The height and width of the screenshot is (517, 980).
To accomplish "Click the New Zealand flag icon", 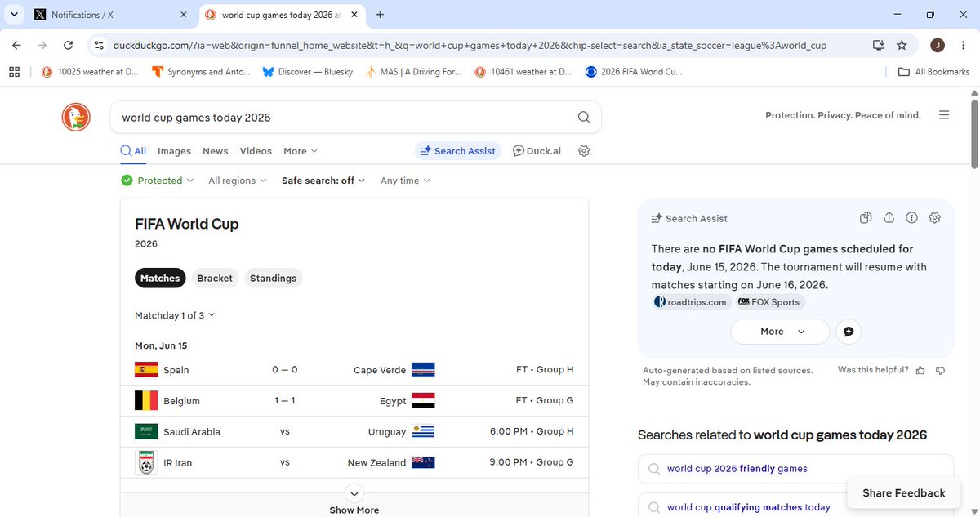I will pyautogui.click(x=423, y=462).
